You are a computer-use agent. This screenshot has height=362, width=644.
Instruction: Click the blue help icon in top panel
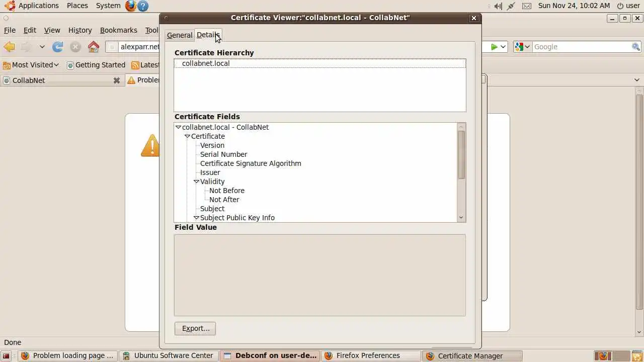[143, 6]
